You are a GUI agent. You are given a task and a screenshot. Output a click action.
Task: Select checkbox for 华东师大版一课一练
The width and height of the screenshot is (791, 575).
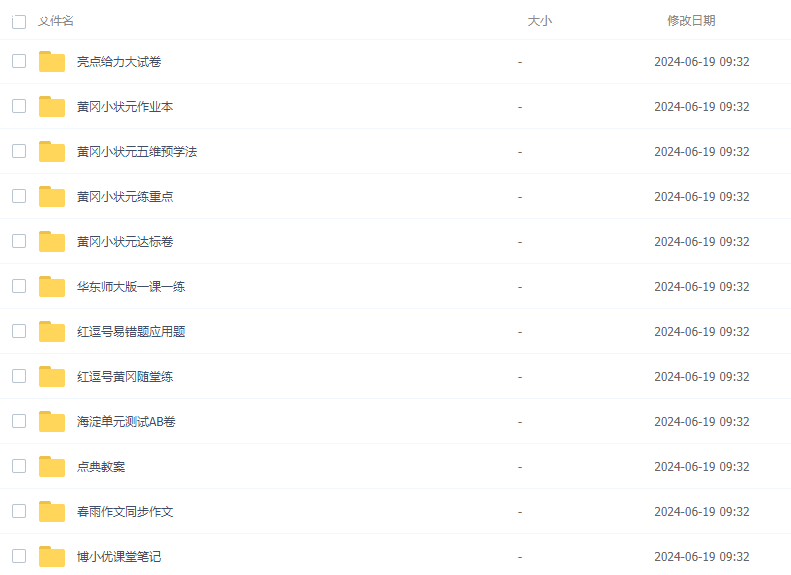[x=19, y=286]
